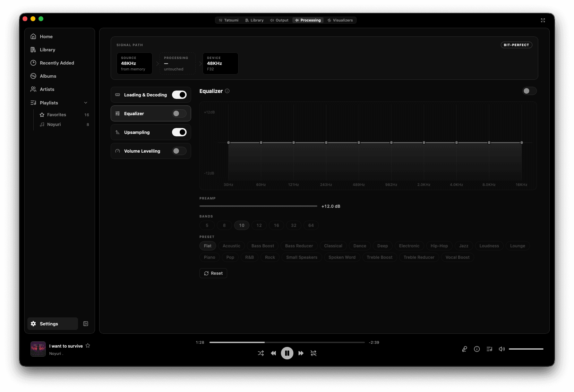The width and height of the screenshot is (574, 392).
Task: Enable the Volume Levelling switch
Action: (x=179, y=151)
